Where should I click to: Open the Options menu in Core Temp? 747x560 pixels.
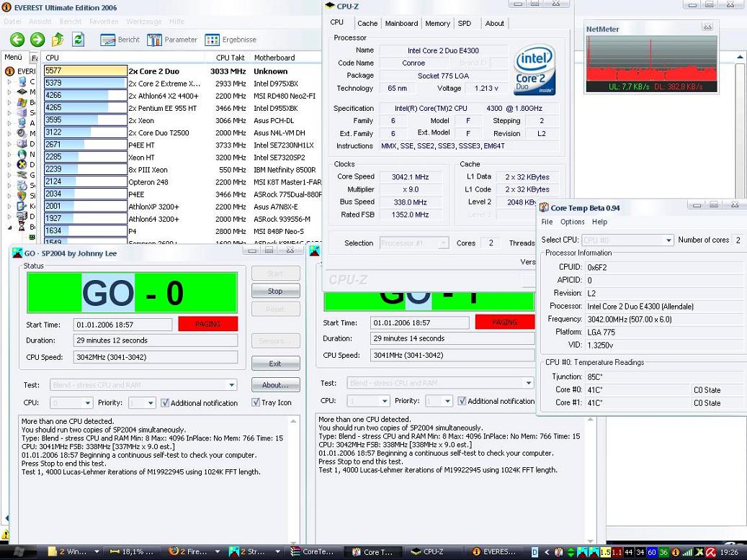572,222
